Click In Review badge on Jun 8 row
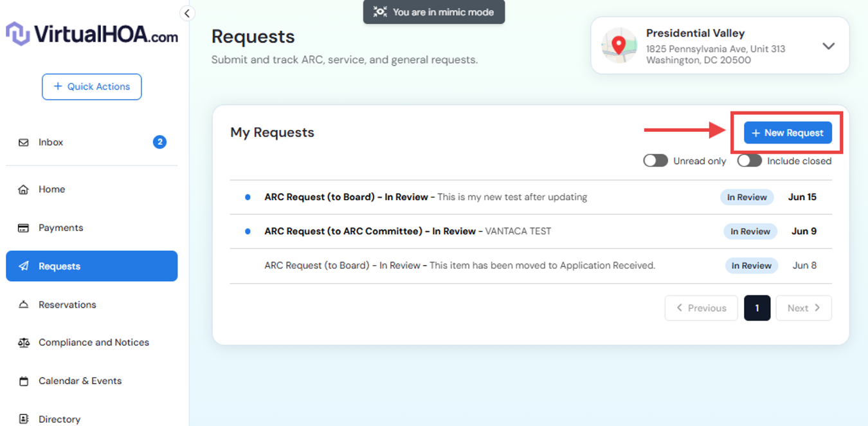The image size is (868, 426). pos(752,266)
